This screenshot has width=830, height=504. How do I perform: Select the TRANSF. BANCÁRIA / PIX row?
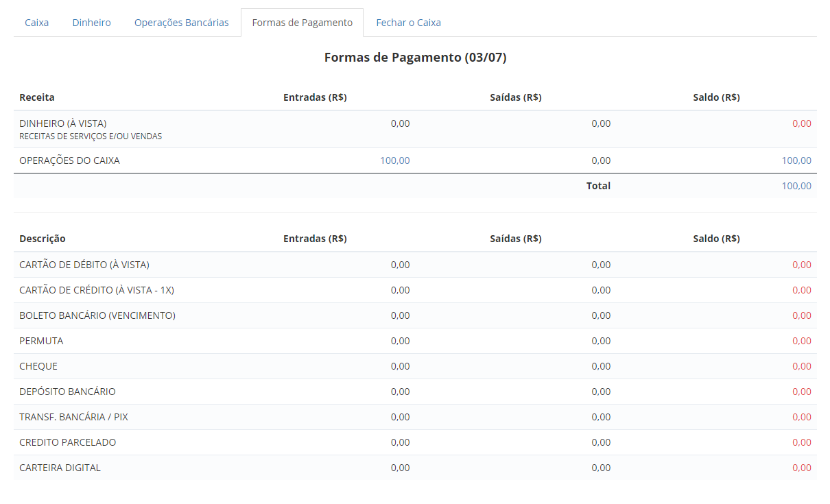415,417
